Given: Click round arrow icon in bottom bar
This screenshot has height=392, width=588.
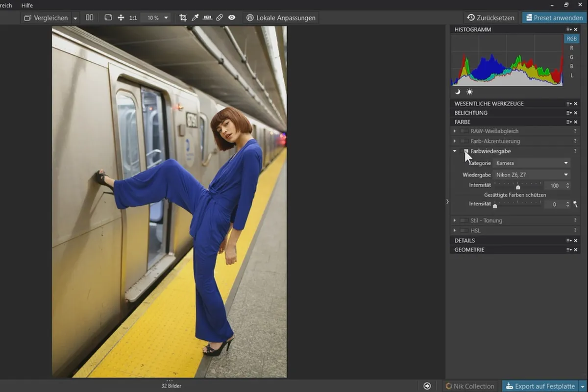Looking at the screenshot, I should (x=427, y=386).
